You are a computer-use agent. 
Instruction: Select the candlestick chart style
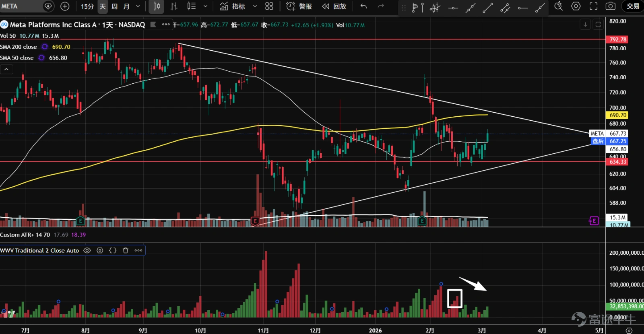point(157,6)
